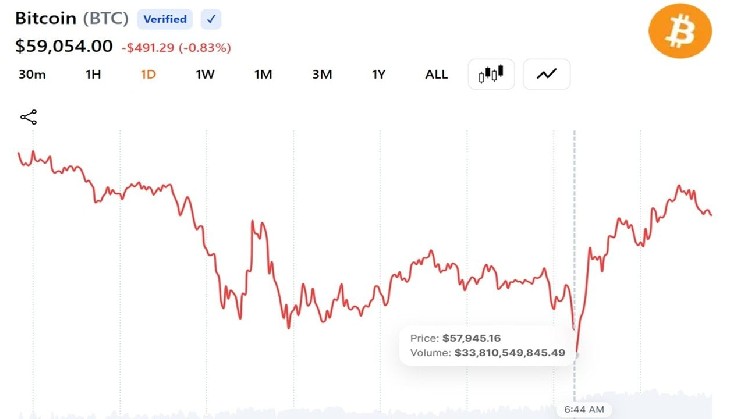Viewport: 745px width, 419px height.
Task: Select the 1D time range
Action: coord(148,75)
